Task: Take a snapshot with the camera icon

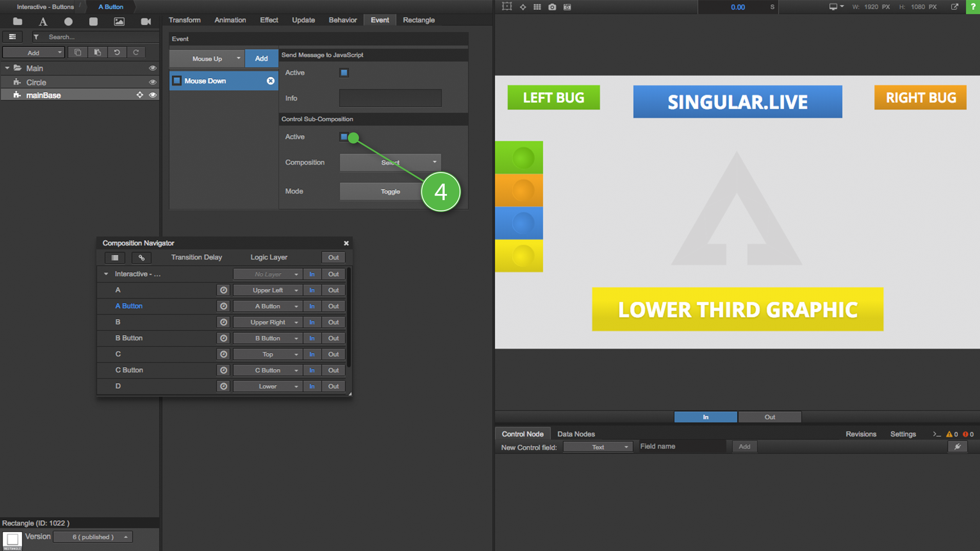Action: coord(552,7)
